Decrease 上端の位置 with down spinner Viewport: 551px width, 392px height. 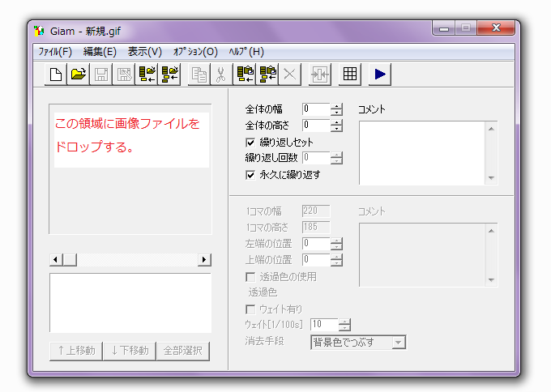pos(336,262)
